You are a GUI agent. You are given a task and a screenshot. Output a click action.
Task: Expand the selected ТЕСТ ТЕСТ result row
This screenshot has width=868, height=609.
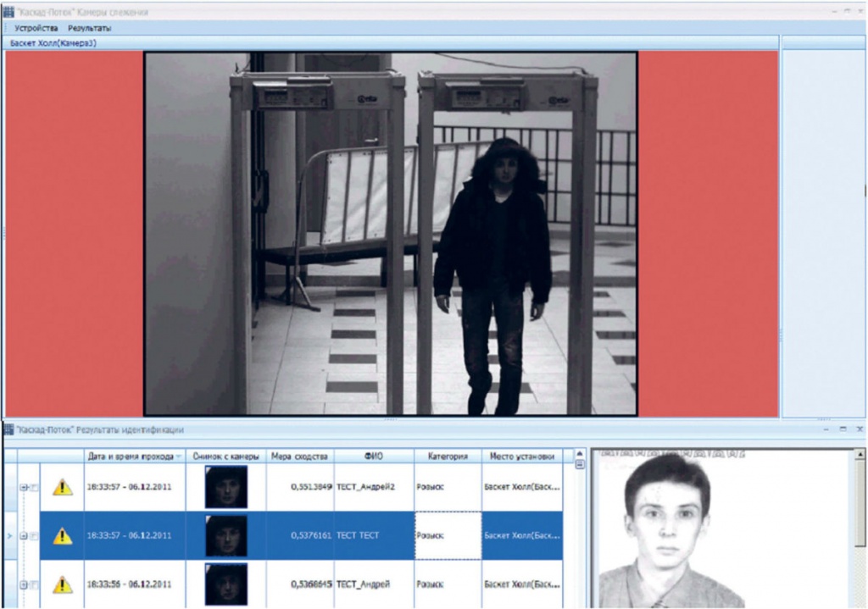(24, 536)
